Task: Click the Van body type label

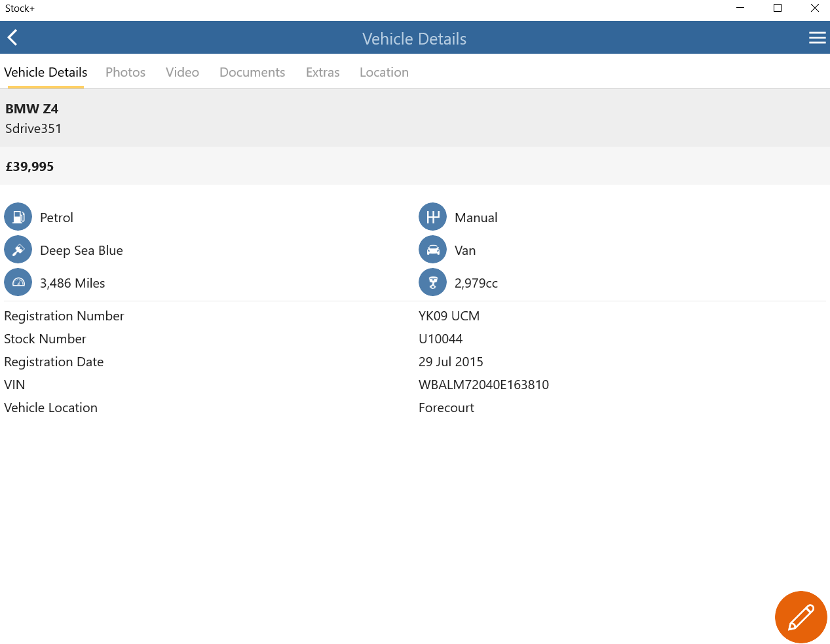Action: [465, 250]
